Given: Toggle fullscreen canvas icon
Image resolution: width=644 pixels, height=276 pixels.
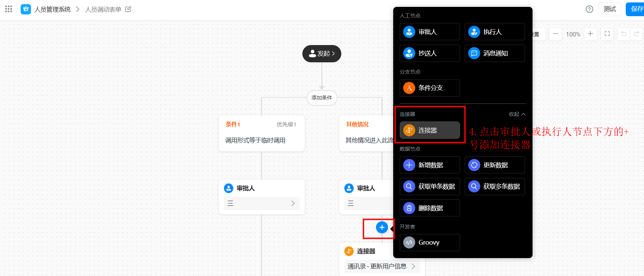Looking at the screenshot, I should click(607, 34).
